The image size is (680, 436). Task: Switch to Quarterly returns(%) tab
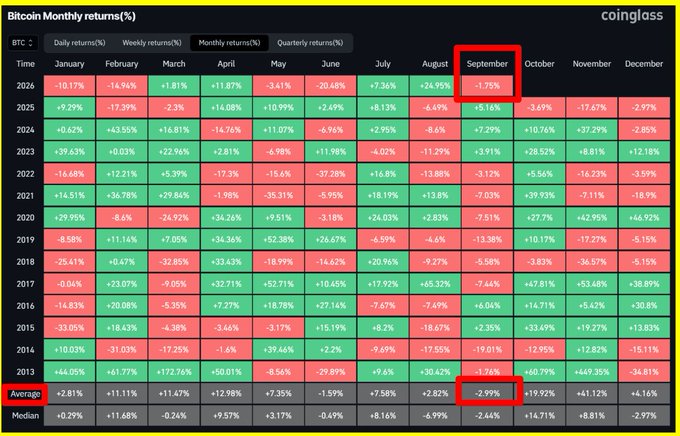[x=310, y=43]
